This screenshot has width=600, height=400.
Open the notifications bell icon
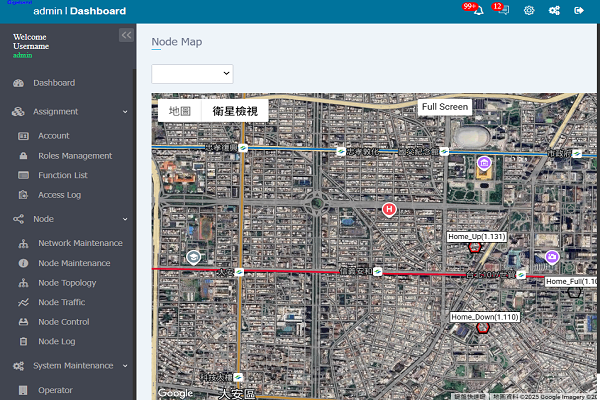478,11
